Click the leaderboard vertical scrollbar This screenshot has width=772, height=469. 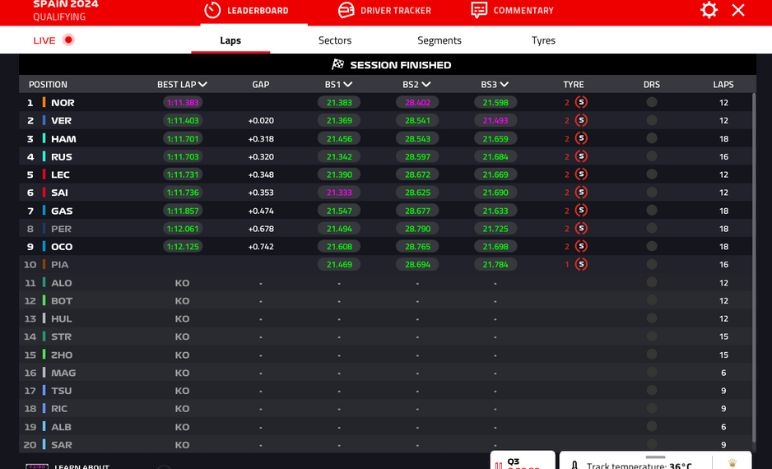tap(755, 260)
